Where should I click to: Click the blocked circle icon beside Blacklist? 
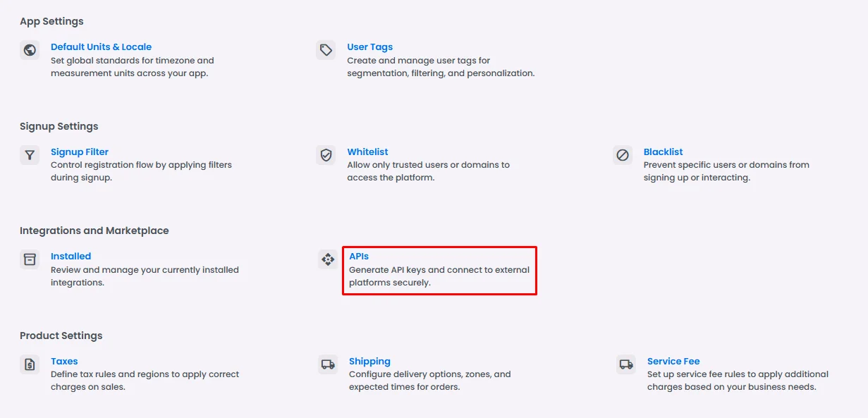tap(623, 155)
